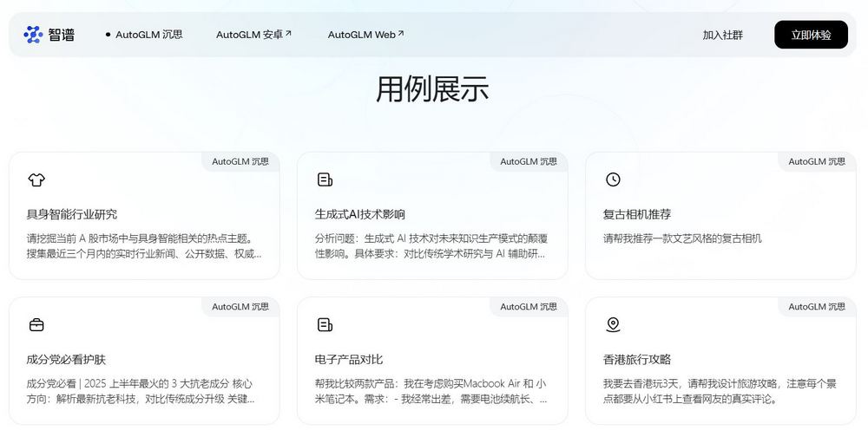Click AutoGLM 沉思 tag on 具身智能行业研究 card

pos(240,161)
